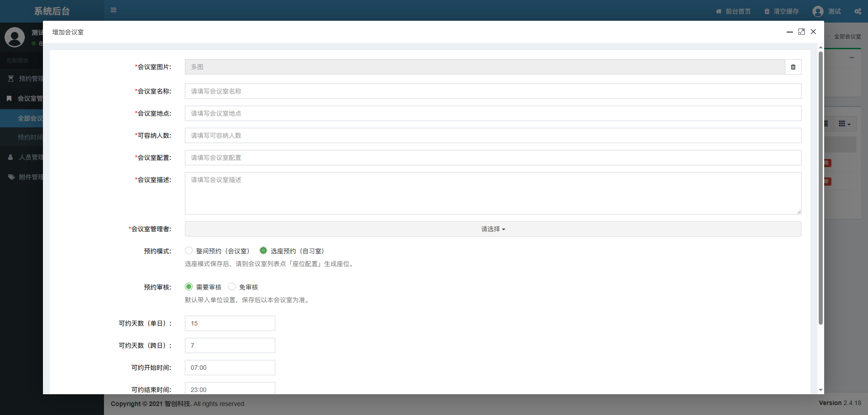
Task: Collapse the panel with the minus button
Action: pyautogui.click(x=852, y=57)
